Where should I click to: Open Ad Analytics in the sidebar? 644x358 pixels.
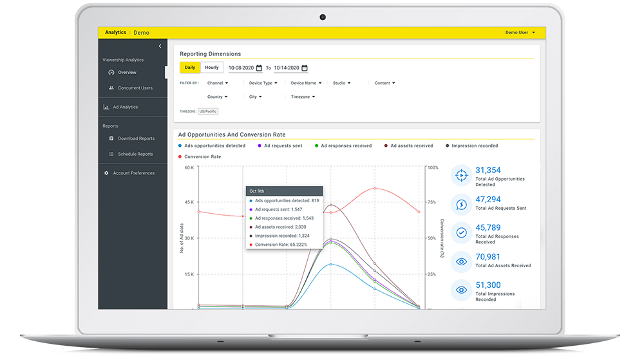[x=126, y=108]
